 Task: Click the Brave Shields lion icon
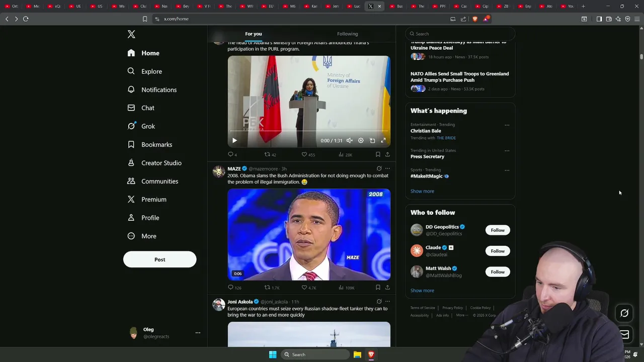[x=474, y=19]
